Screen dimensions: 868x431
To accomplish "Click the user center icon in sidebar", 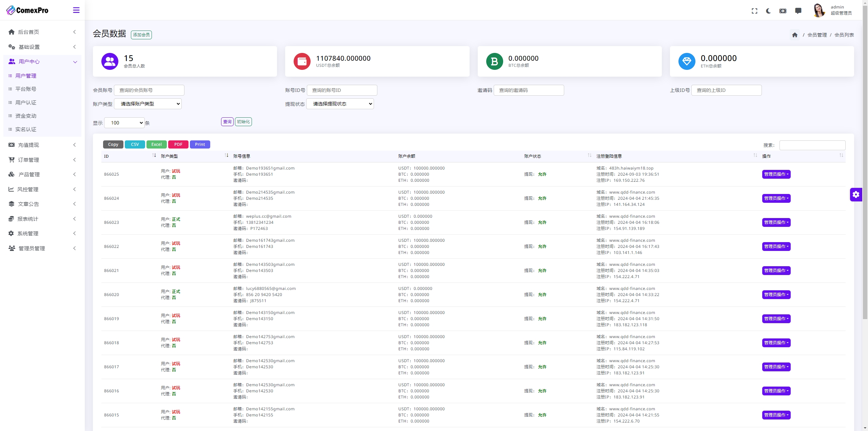I will click(12, 61).
